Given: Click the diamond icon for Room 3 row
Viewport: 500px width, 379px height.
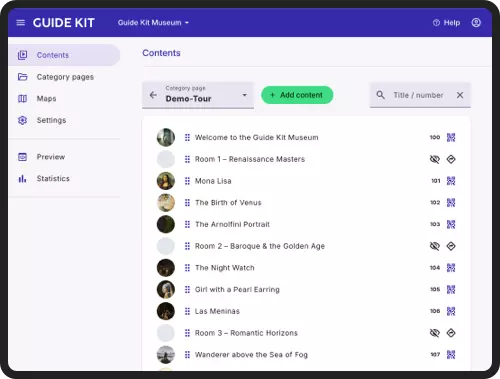Looking at the screenshot, I should tap(451, 333).
